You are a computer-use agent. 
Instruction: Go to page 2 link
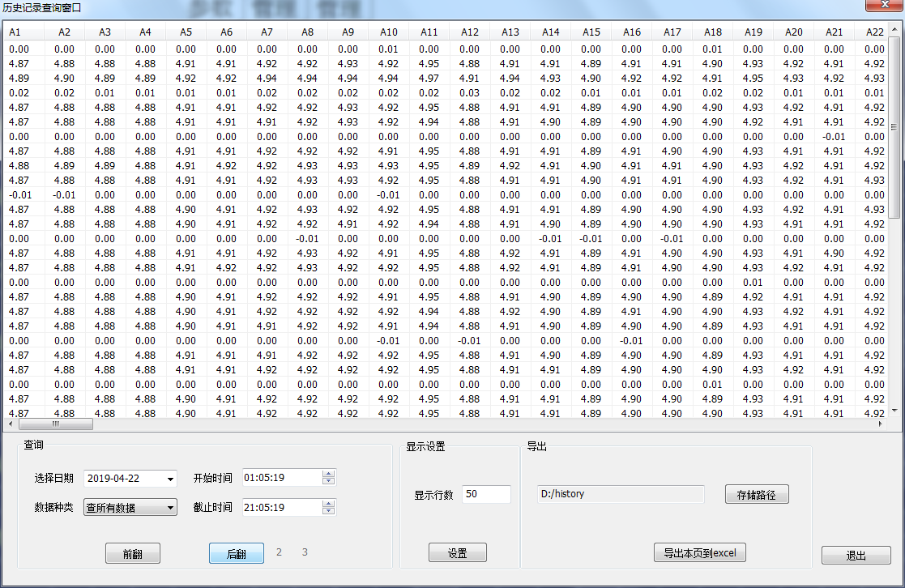[x=279, y=552]
